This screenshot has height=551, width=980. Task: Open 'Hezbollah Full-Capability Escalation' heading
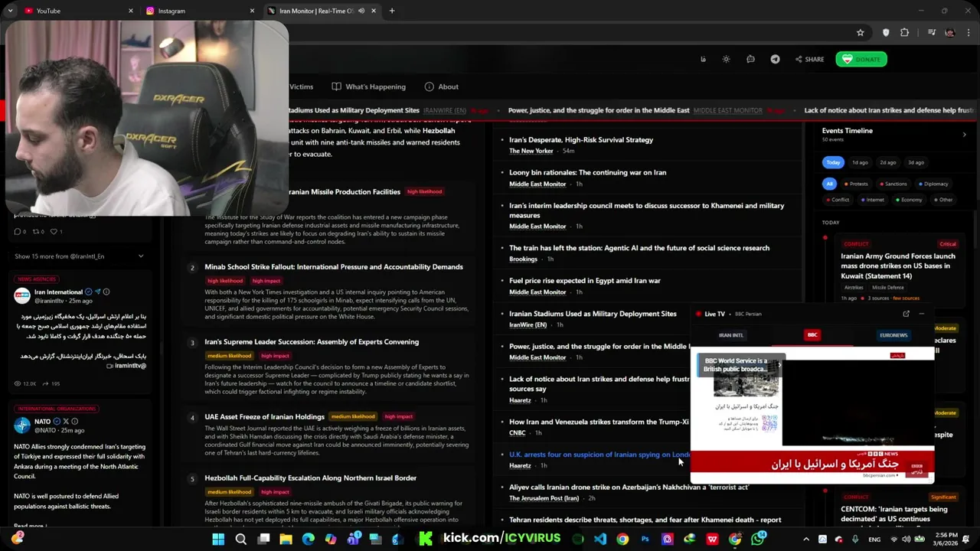click(310, 478)
